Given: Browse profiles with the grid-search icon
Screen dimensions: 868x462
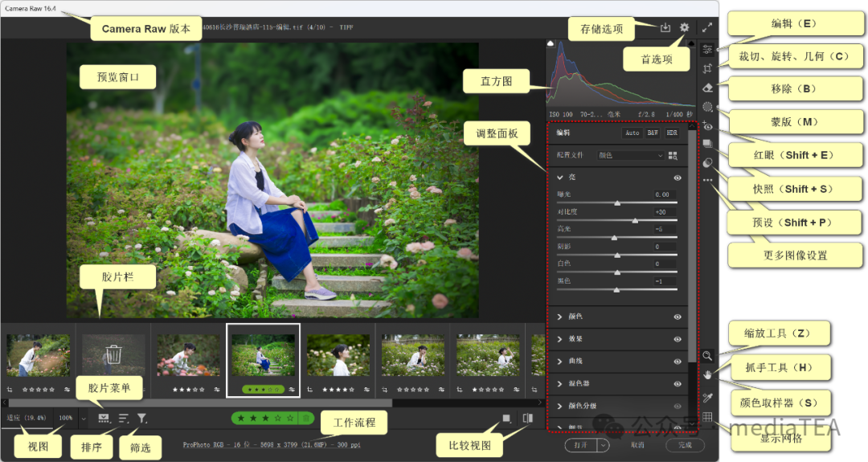Looking at the screenshot, I should (674, 156).
